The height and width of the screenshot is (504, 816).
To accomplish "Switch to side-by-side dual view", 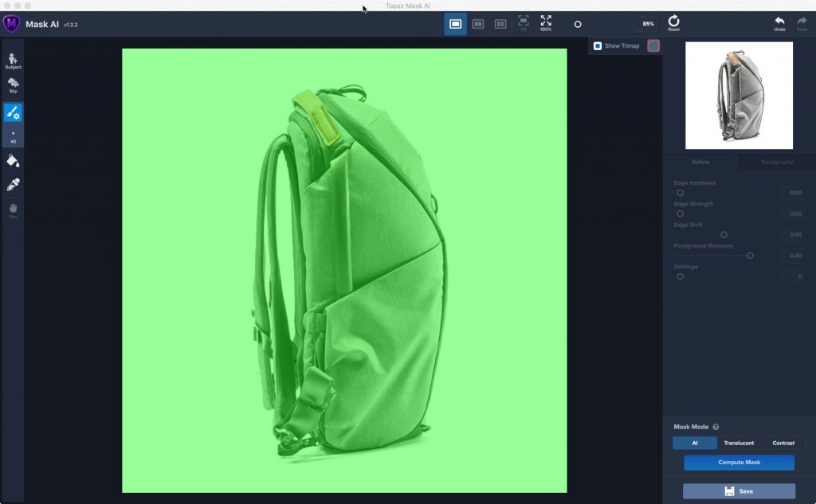I will tap(478, 24).
